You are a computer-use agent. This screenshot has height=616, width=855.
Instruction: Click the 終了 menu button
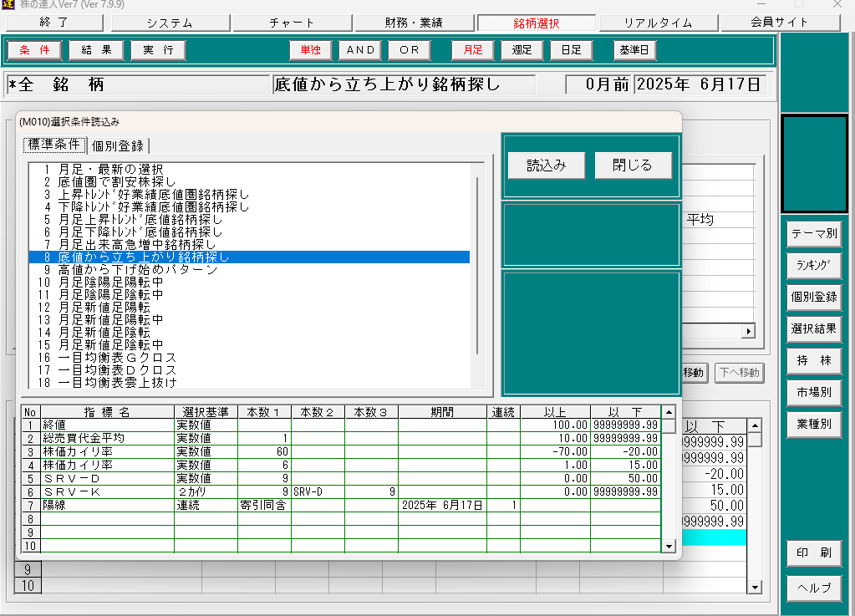54,23
